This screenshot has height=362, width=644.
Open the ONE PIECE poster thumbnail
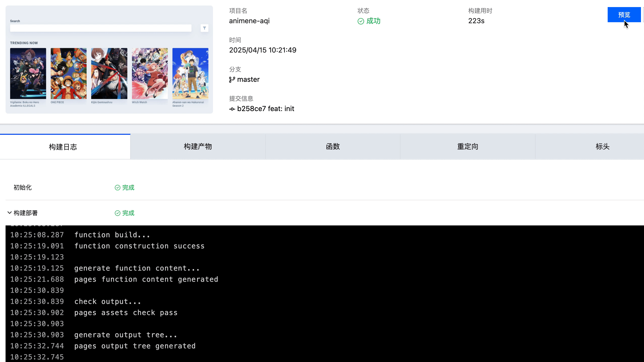(x=69, y=73)
